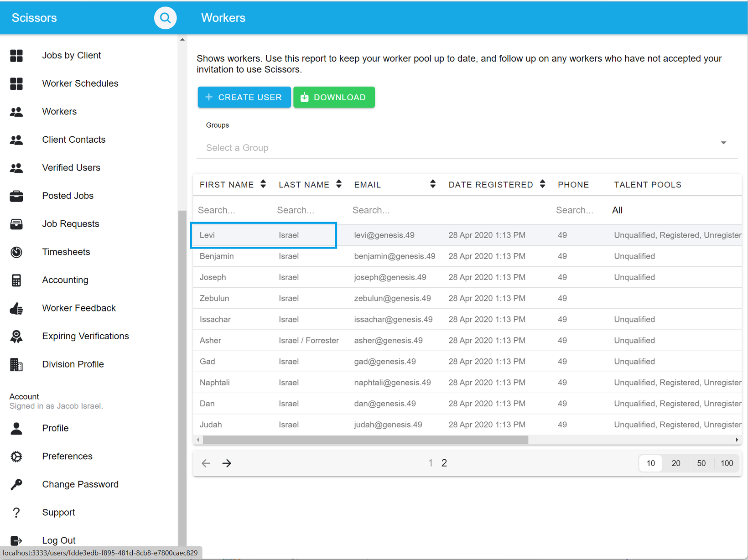Click benjamin@genesis.49 email cell
This screenshot has height=560, width=748.
coord(395,256)
